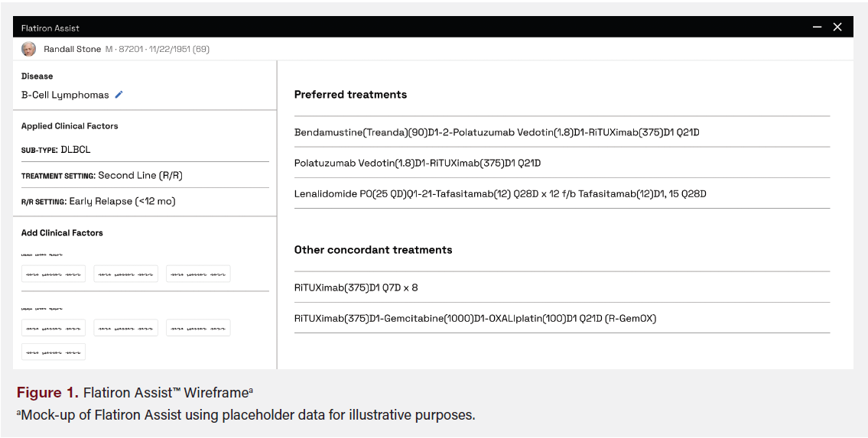Select rightmost factor chip in second group's first row
The width and height of the screenshot is (868, 438).
click(x=198, y=328)
